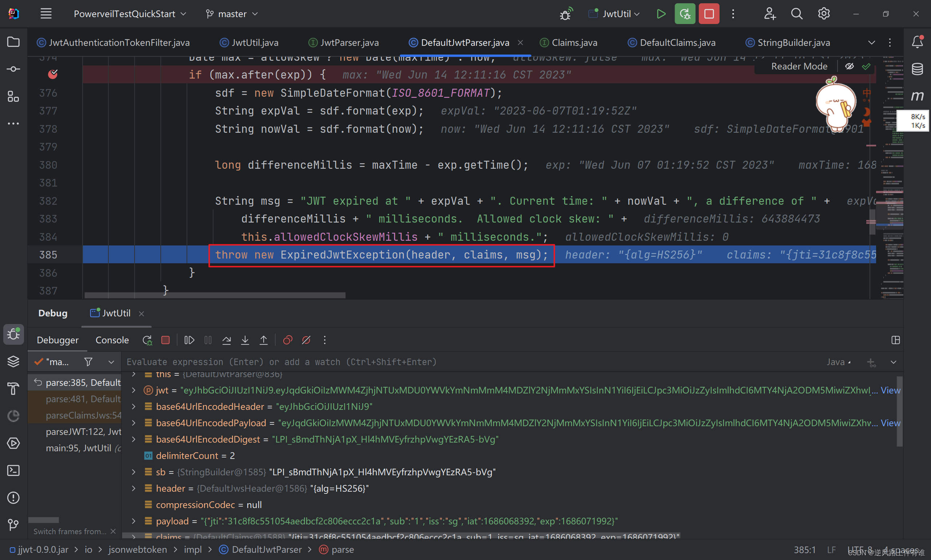Click the Step Out debugger icon
The width and height of the screenshot is (931, 560).
(263, 340)
